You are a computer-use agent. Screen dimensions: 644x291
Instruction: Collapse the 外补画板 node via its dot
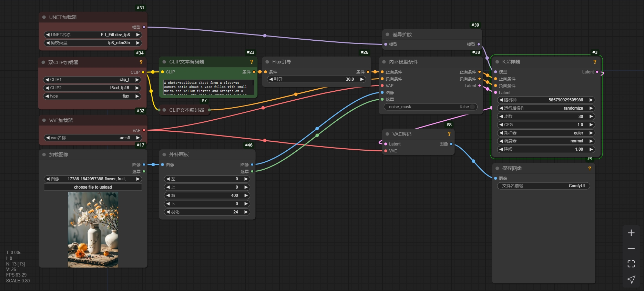(164, 154)
